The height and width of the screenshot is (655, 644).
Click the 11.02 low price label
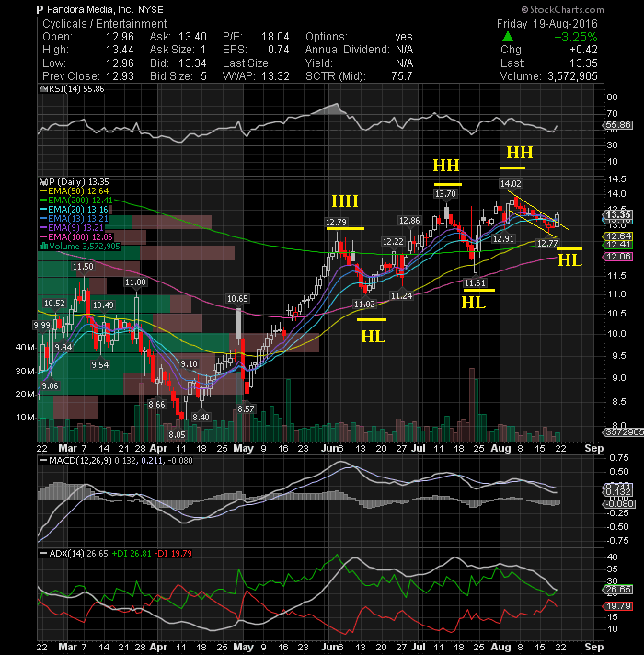click(x=364, y=305)
